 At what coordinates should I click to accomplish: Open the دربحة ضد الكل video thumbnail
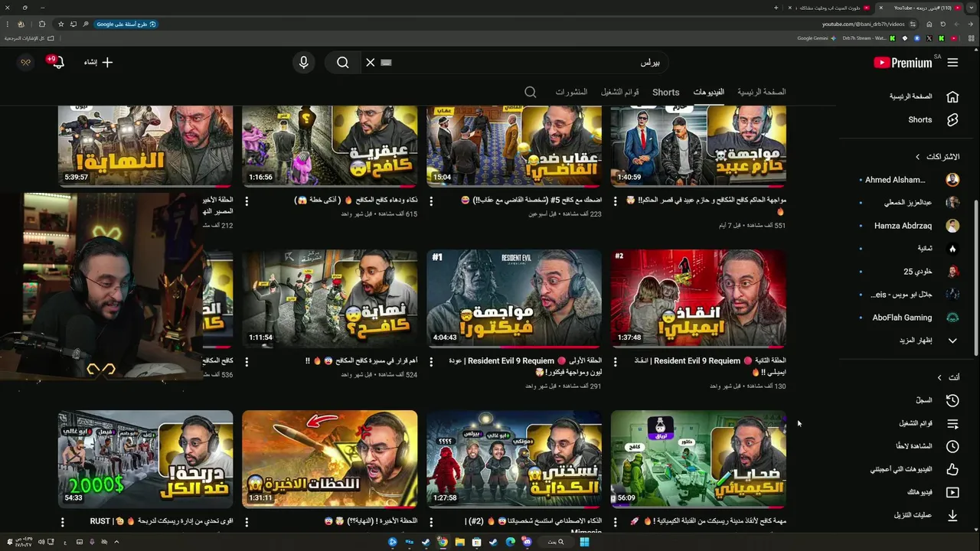click(145, 459)
